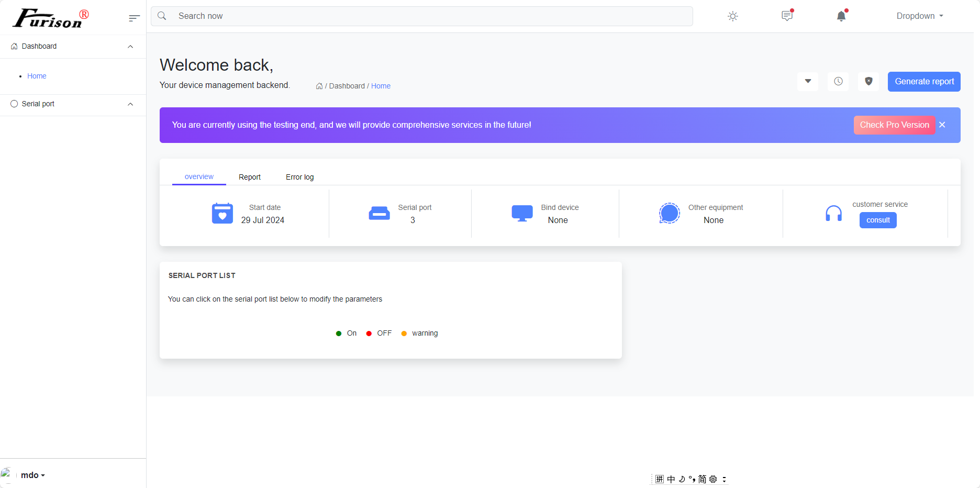Toggle light/dark theme sun icon

pos(733,16)
